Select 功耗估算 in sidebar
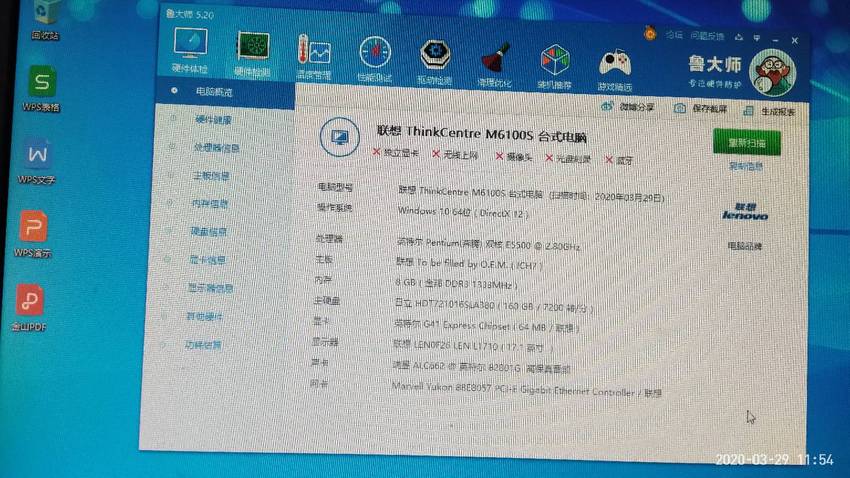Image resolution: width=850 pixels, height=478 pixels. [203, 345]
